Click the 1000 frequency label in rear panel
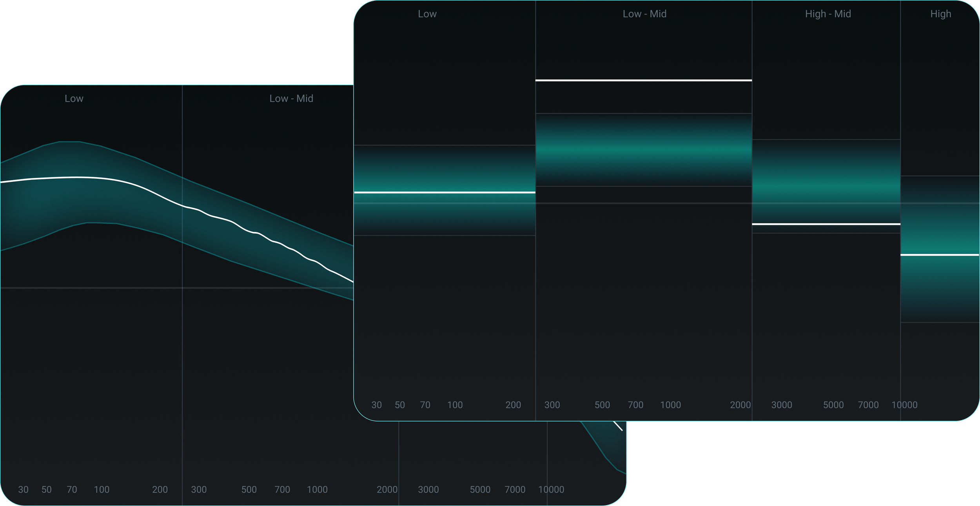Image resolution: width=980 pixels, height=506 pixels. coord(317,490)
